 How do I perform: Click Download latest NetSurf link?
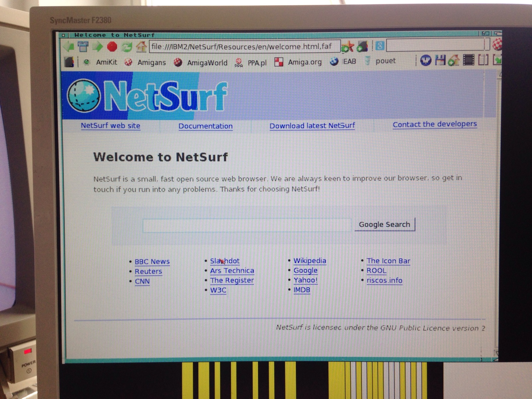coord(312,126)
